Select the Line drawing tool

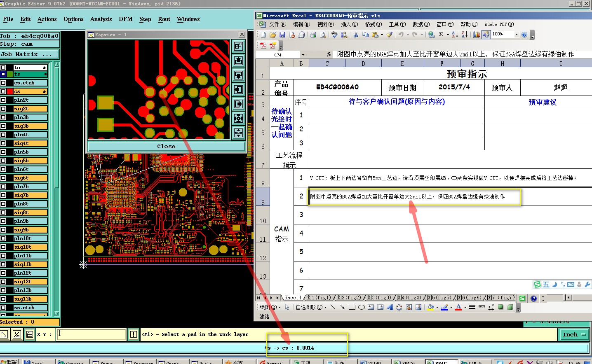click(x=333, y=307)
